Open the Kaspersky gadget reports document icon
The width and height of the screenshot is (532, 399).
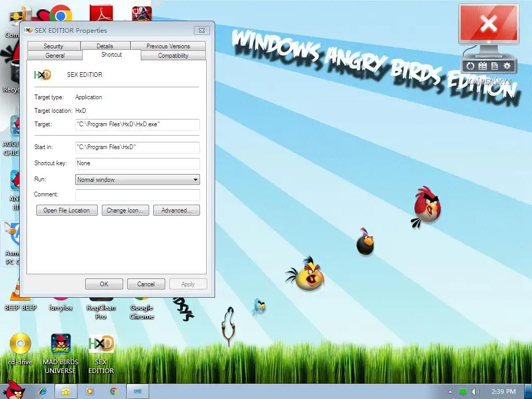(x=495, y=66)
